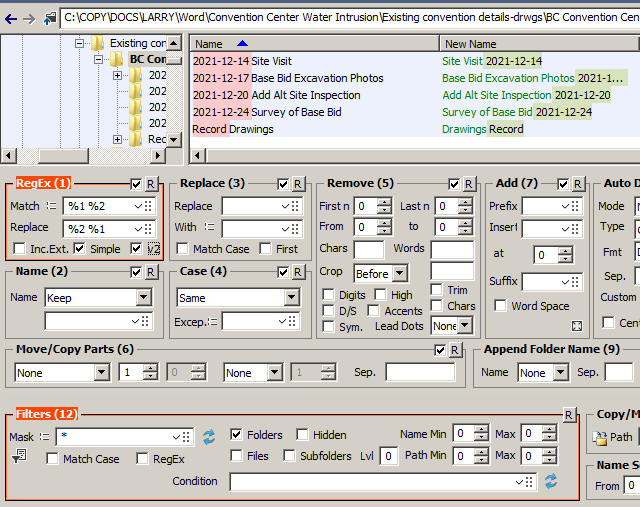This screenshot has width=640, height=507.
Task: Sort by the New Name column header
Action: [x=539, y=43]
